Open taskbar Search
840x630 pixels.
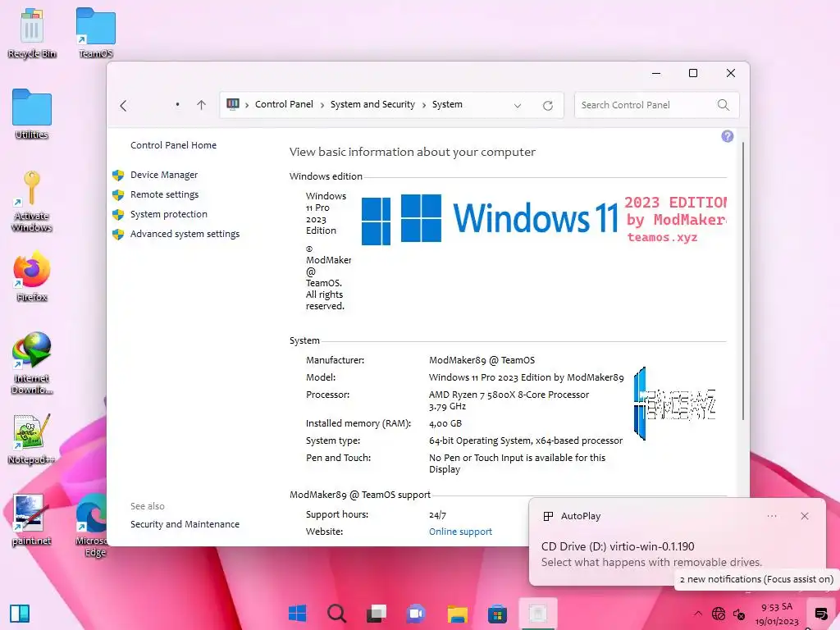pos(337,614)
